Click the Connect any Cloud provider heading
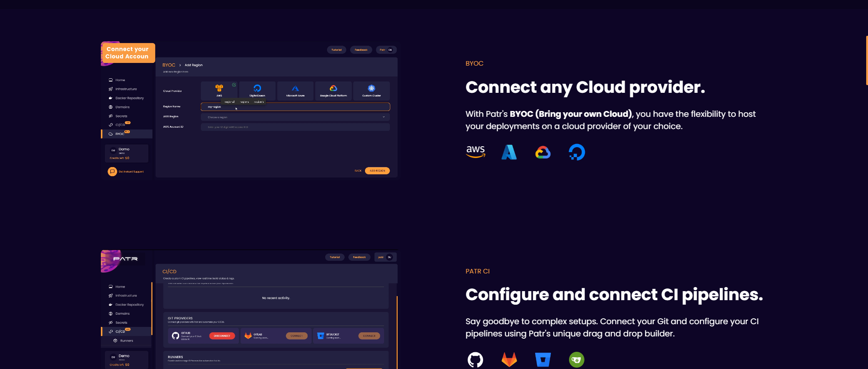The height and width of the screenshot is (369, 868). pos(585,87)
